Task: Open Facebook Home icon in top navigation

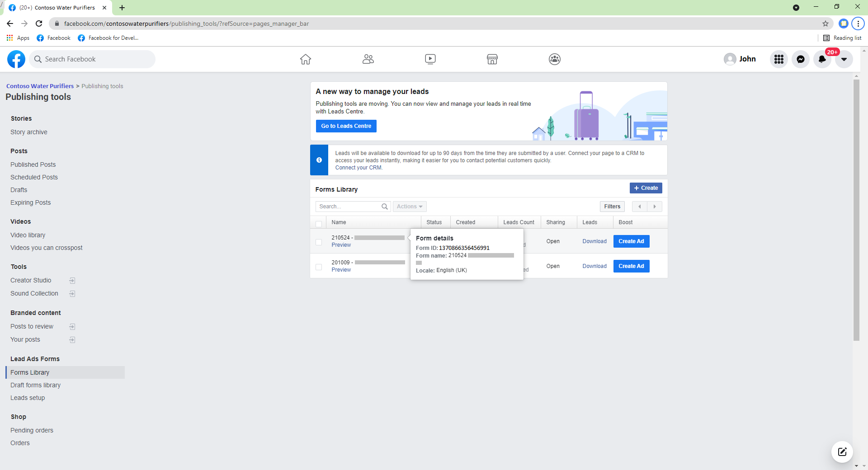Action: click(306, 59)
